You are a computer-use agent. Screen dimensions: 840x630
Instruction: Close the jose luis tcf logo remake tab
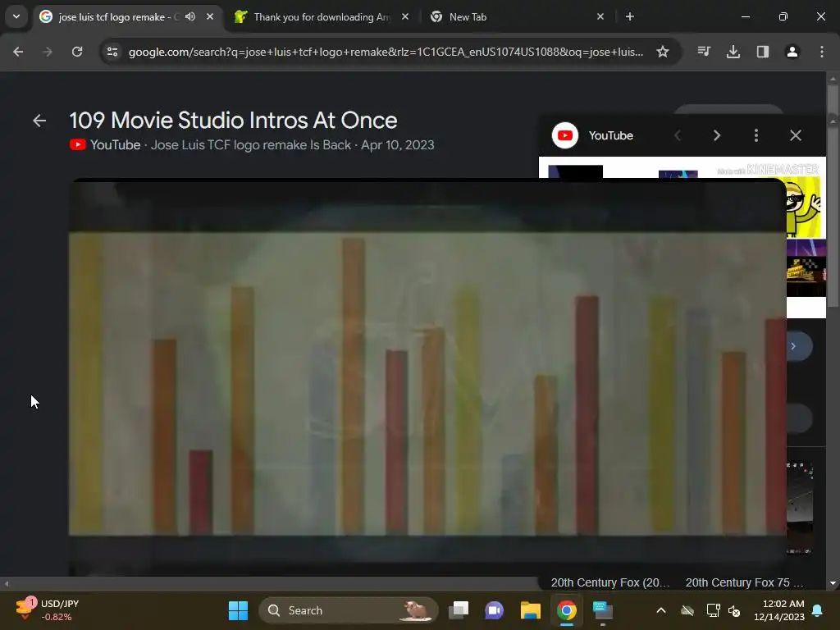210,16
